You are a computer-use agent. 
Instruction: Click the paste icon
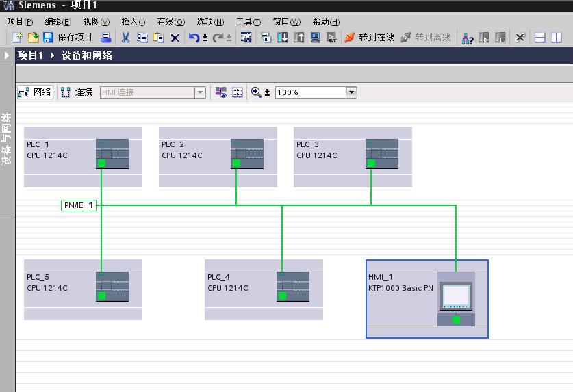pos(159,37)
